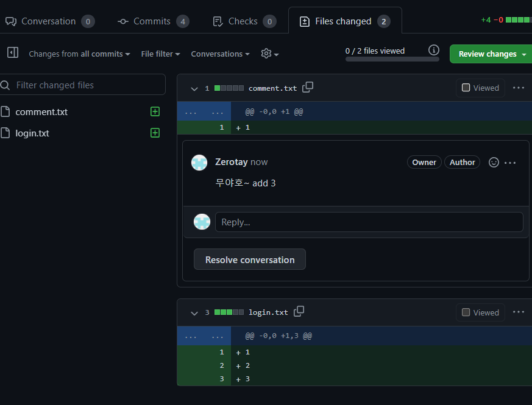Open the comment's more actions menu

click(510, 163)
